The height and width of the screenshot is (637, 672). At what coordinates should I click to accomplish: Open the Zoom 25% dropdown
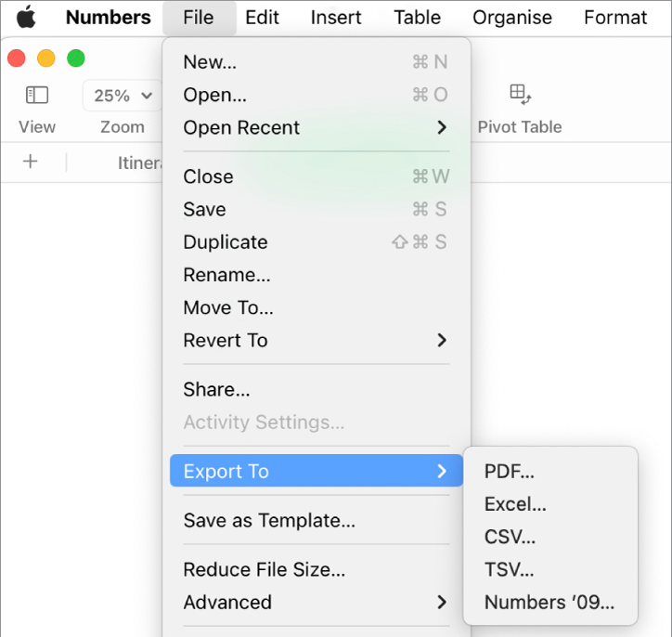123,96
